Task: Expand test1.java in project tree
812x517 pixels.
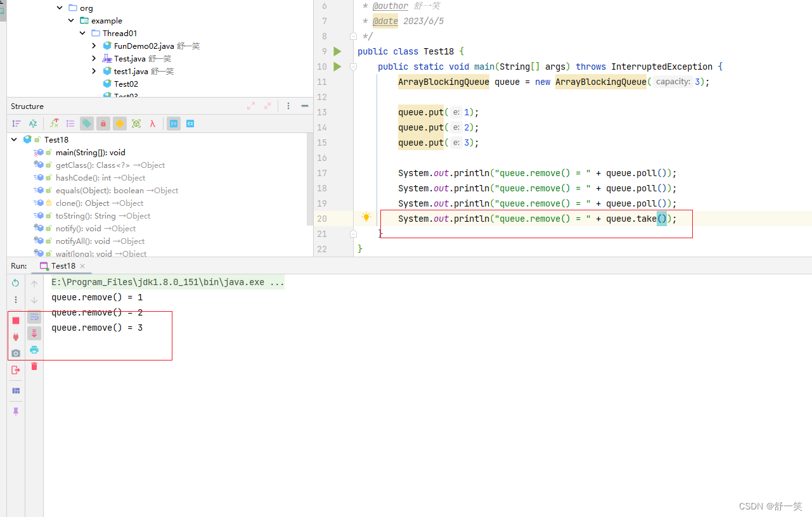Action: pos(94,71)
